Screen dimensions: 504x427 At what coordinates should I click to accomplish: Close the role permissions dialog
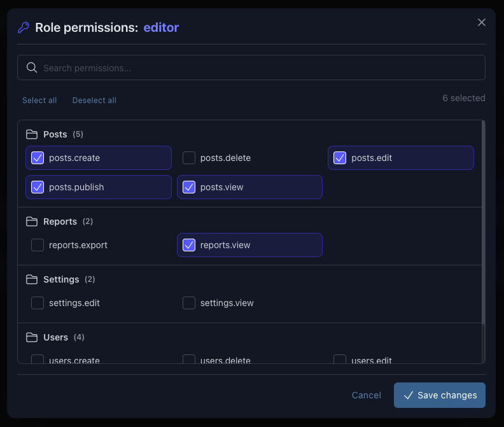click(482, 22)
